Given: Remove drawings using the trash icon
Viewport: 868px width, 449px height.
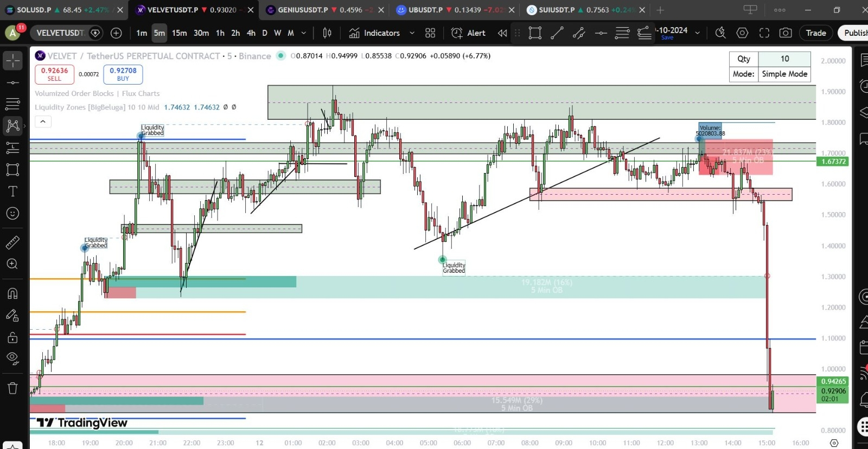Looking at the screenshot, I should 12,388.
